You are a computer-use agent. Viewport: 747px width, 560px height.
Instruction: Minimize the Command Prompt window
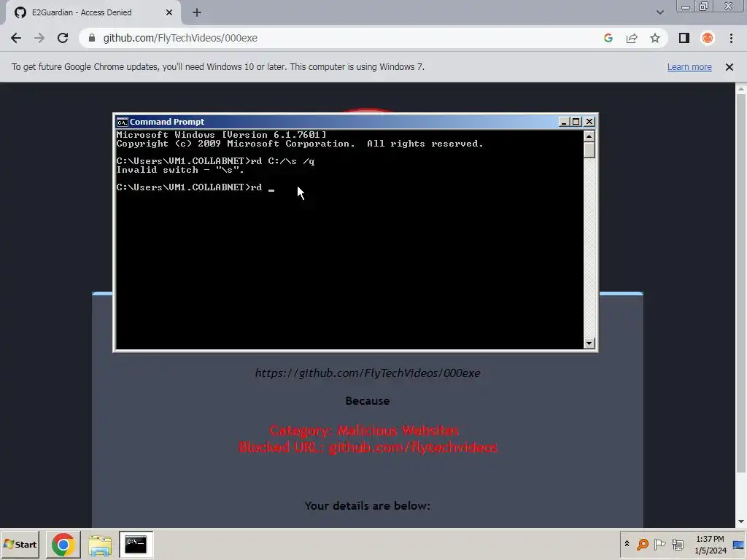pos(564,122)
